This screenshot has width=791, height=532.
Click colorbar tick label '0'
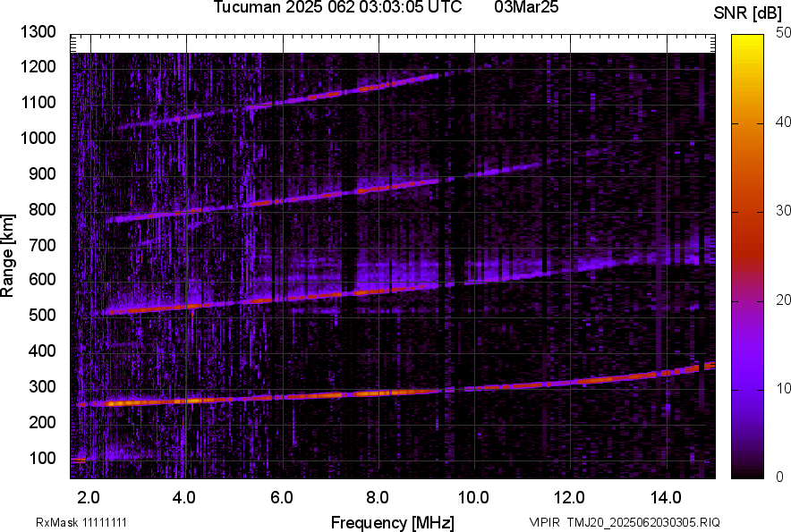click(x=780, y=477)
